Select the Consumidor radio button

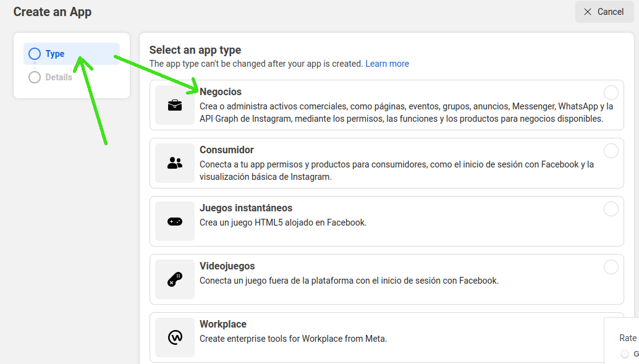611,151
